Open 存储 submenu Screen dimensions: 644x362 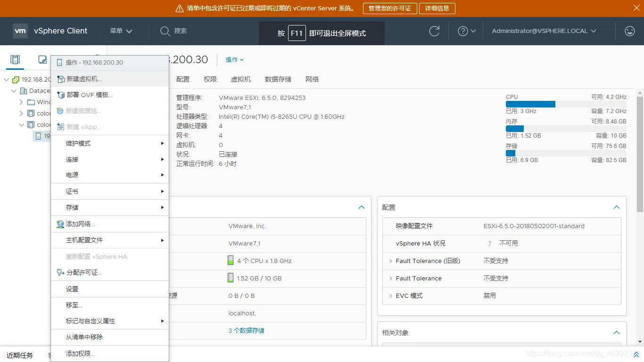(x=110, y=207)
